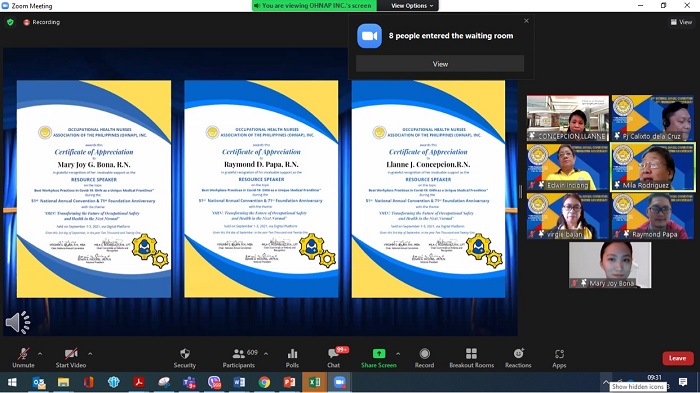Click the View layout button at top right
The height and width of the screenshot is (393, 700).
(681, 22)
